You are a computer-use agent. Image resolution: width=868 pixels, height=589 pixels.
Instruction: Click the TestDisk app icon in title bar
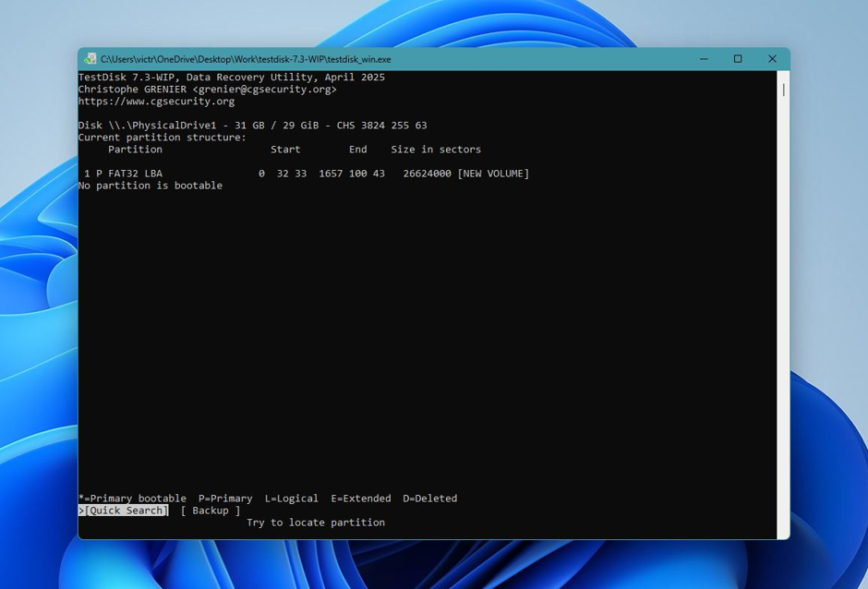[x=90, y=59]
